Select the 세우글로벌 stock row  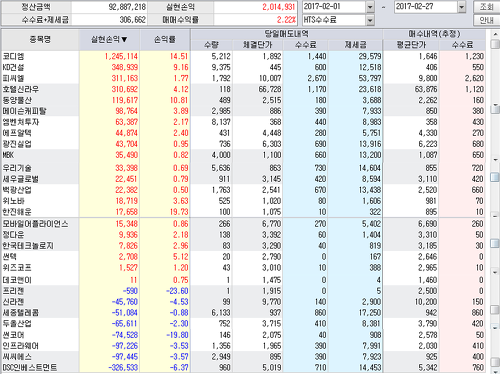pyautogui.click(x=243, y=179)
